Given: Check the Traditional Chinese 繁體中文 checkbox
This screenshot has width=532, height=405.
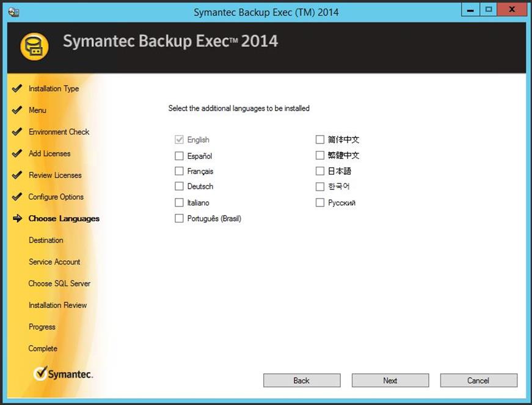Looking at the screenshot, I should (320, 155).
